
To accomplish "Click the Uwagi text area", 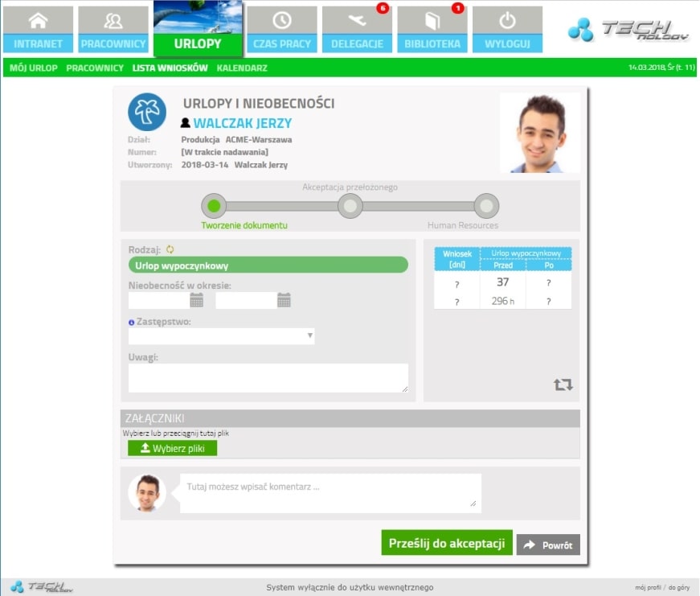I will coord(268,378).
